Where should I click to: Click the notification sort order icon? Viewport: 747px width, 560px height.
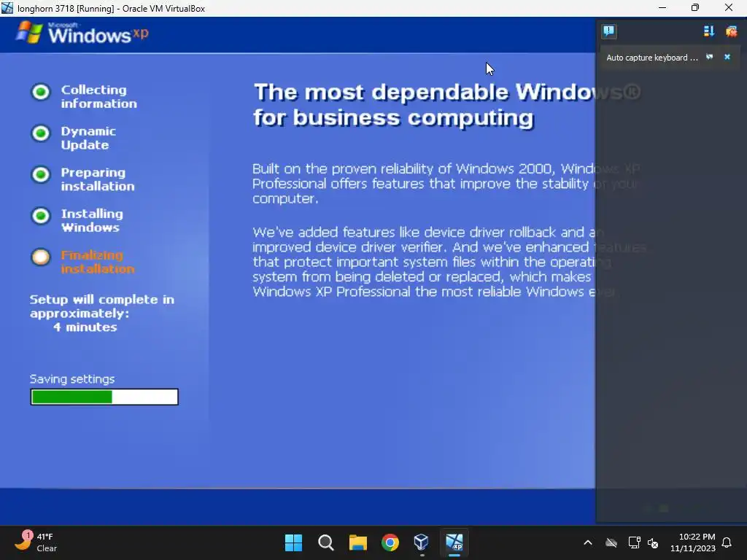(708, 31)
